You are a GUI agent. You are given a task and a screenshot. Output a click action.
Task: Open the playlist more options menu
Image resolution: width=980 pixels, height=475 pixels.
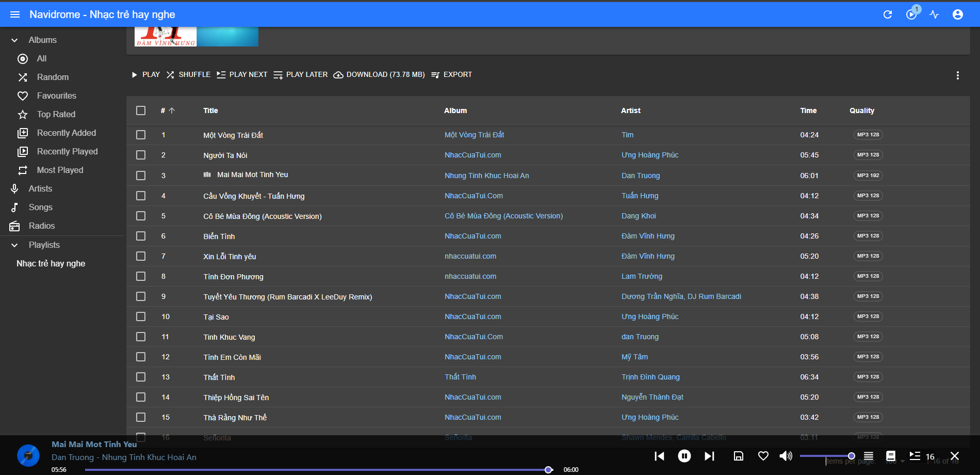(x=957, y=75)
